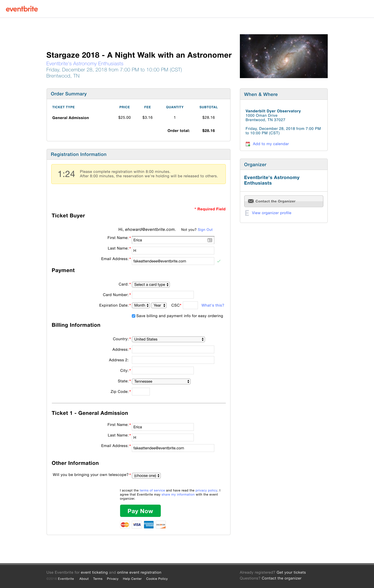The height and width of the screenshot is (588, 374).
Task: Uncheck Save billing and payment info checkbox
Action: 133,316
